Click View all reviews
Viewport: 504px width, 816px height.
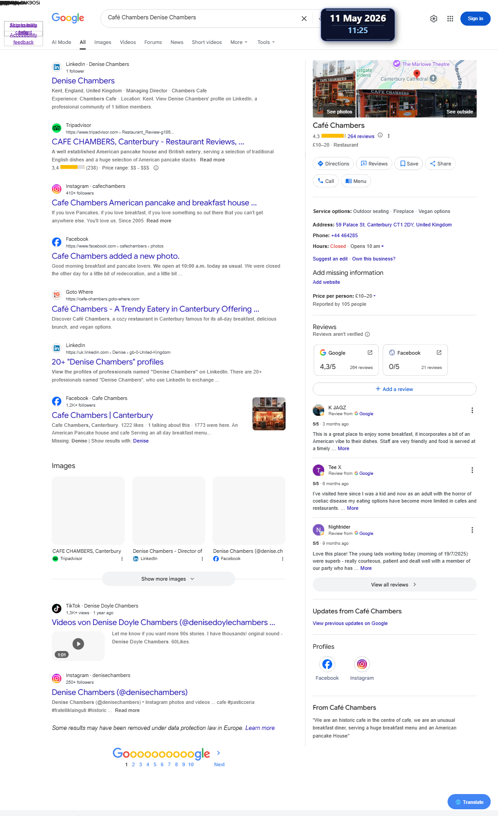[x=395, y=585]
